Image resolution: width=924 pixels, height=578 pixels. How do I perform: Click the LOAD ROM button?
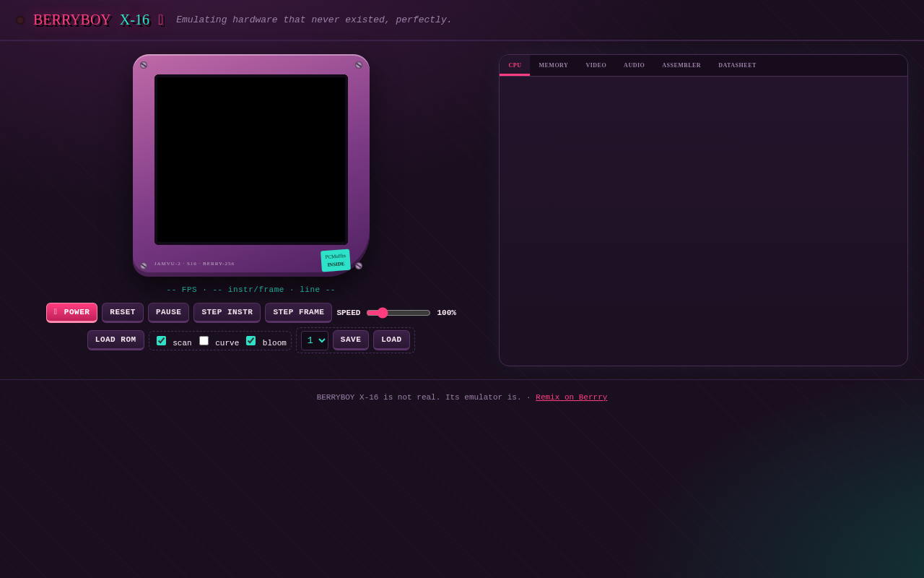[x=115, y=340]
